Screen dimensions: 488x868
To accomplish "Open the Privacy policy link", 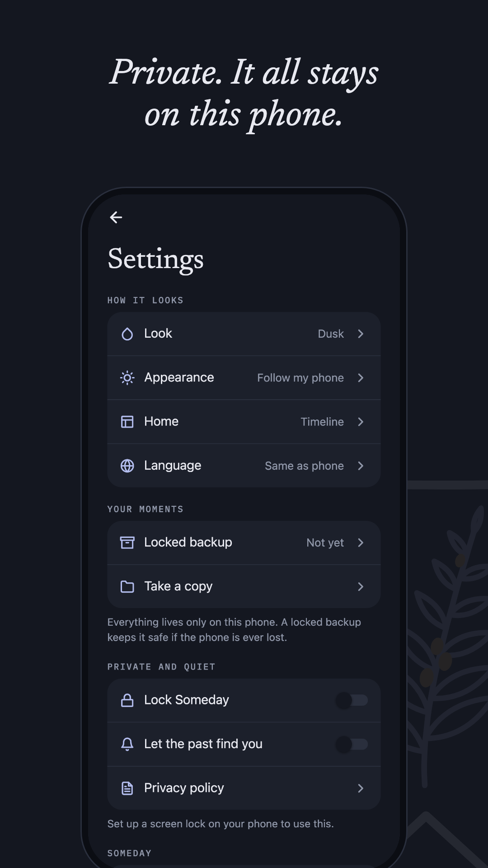I will point(244,788).
